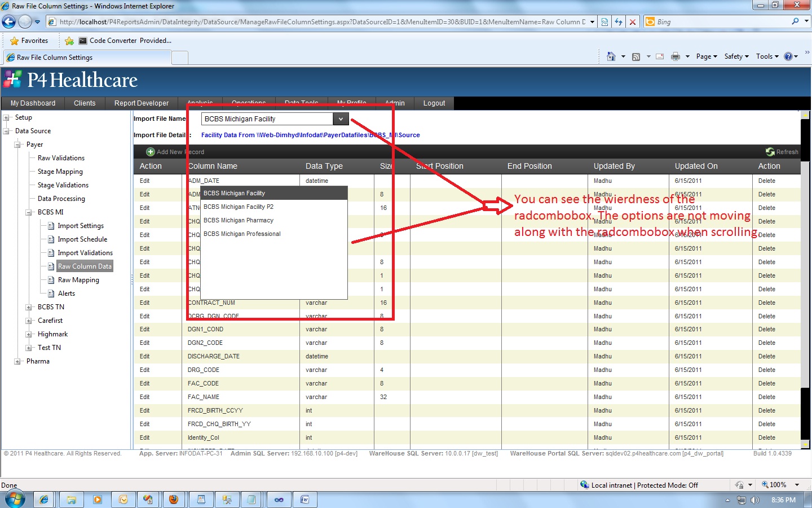Click Delete in the FAC_NAME row
The height and width of the screenshot is (508, 812).
click(x=767, y=397)
